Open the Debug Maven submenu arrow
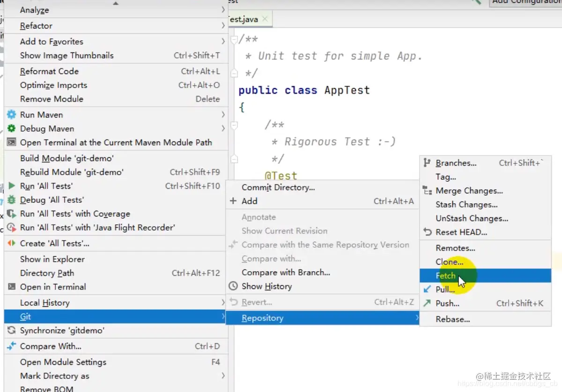Viewport: 562px width, 392px height. (223, 128)
